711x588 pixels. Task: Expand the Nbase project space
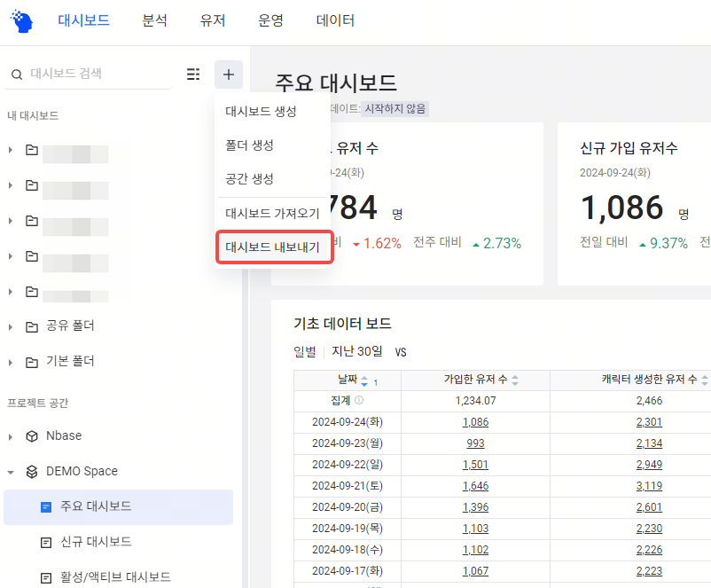11,437
